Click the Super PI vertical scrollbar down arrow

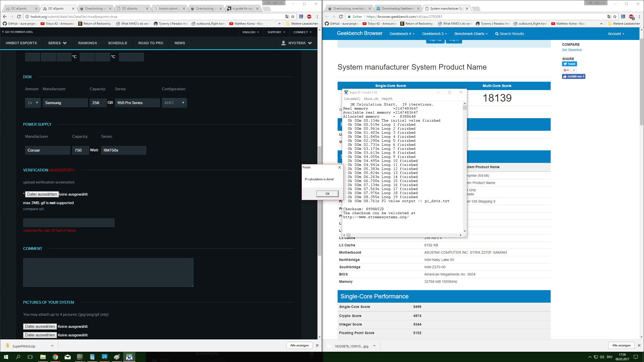(465, 231)
